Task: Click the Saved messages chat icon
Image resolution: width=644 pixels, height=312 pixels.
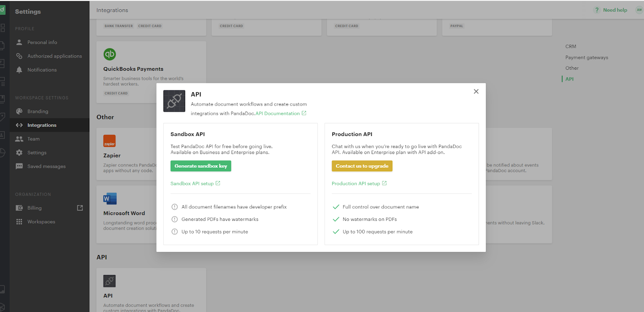Action: [19, 166]
